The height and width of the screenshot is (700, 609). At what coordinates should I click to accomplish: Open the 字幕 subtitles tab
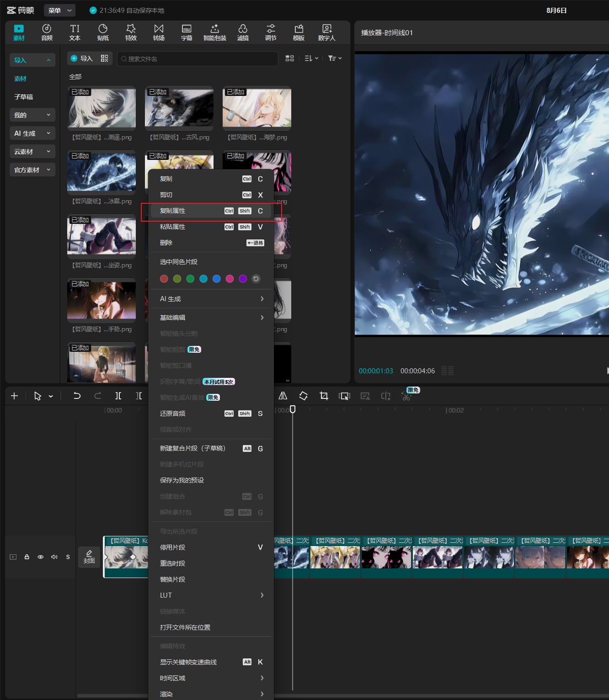click(x=187, y=32)
